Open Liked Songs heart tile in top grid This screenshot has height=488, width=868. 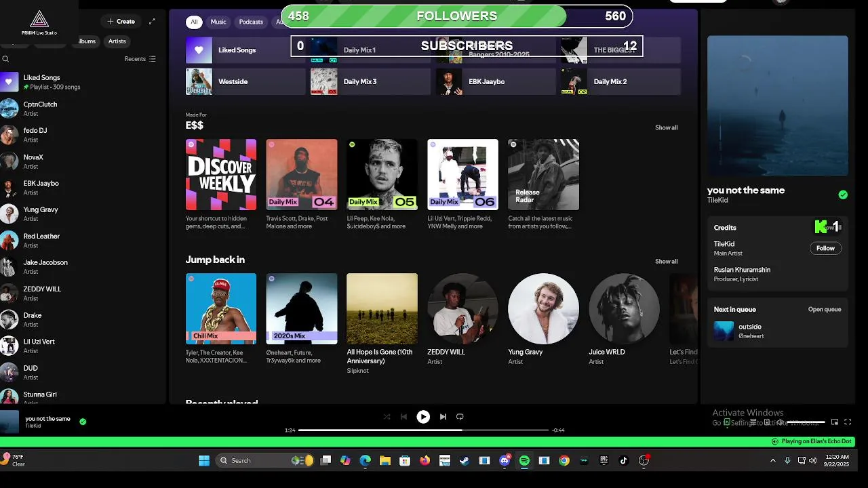pyautogui.click(x=245, y=50)
